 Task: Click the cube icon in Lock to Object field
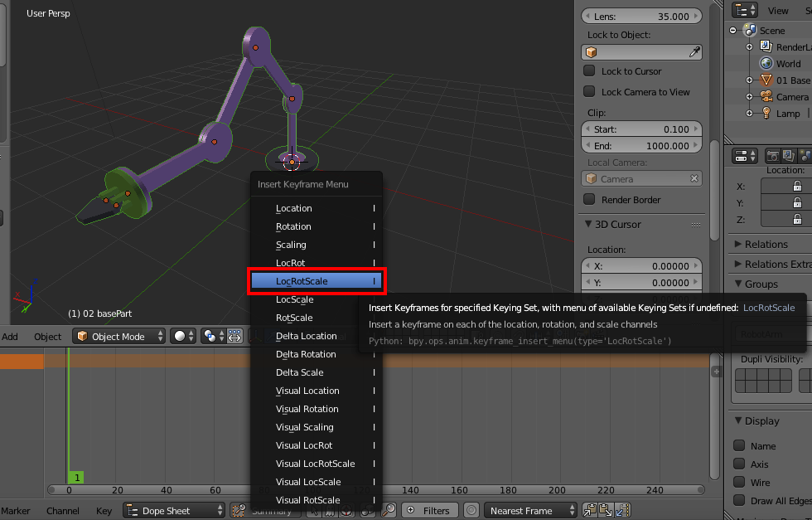[591, 52]
